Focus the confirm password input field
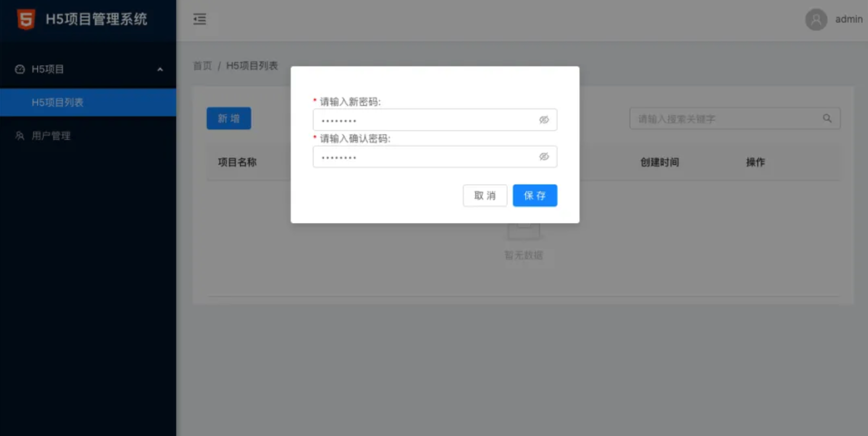868x436 pixels. [424, 157]
